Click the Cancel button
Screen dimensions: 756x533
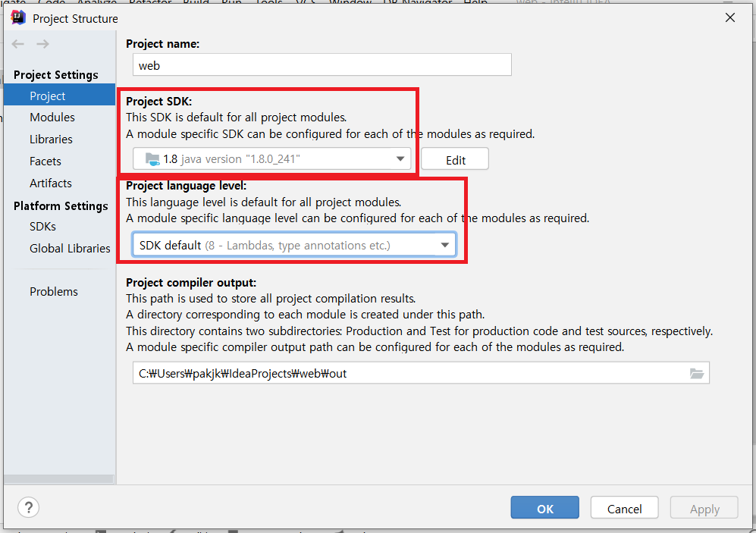pyautogui.click(x=624, y=508)
